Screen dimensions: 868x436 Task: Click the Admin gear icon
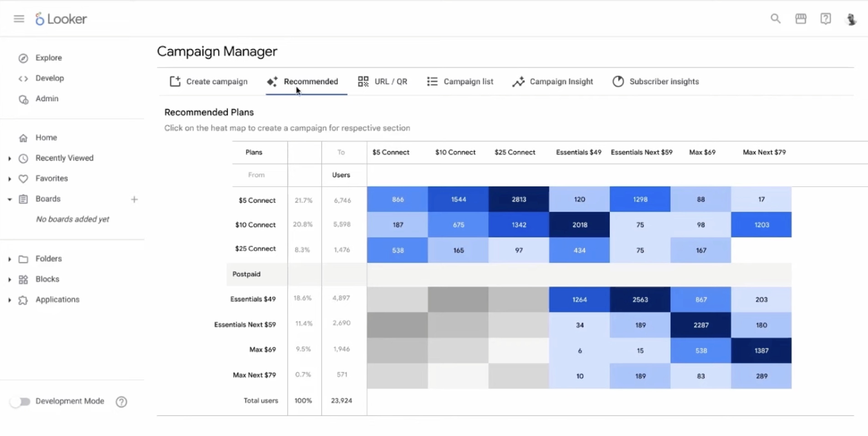coord(23,99)
